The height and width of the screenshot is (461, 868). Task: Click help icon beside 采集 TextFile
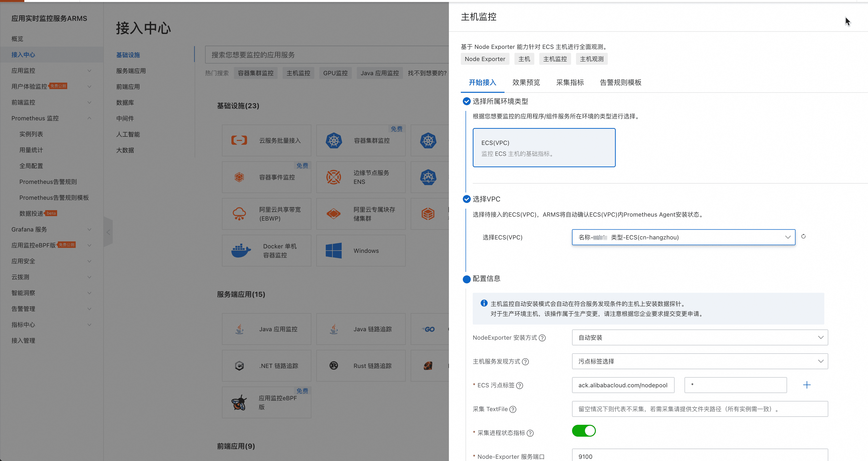point(513,409)
